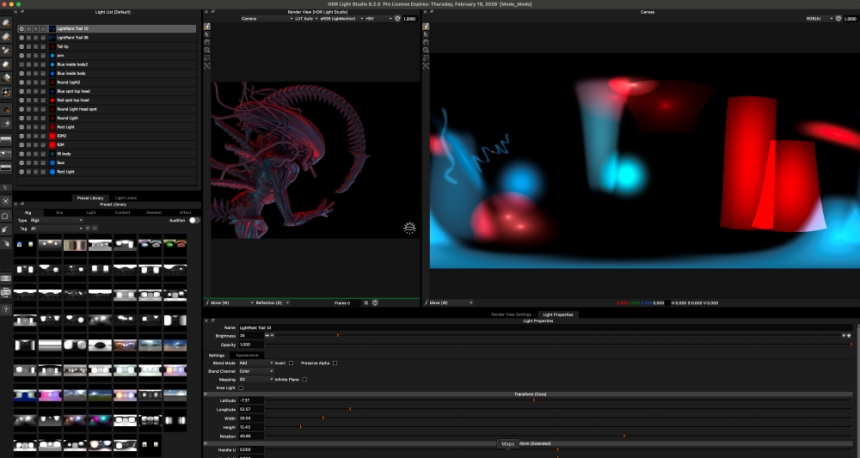Switch to the Light Looks tab
Image resolution: width=860 pixels, height=458 pixels.
tap(126, 198)
